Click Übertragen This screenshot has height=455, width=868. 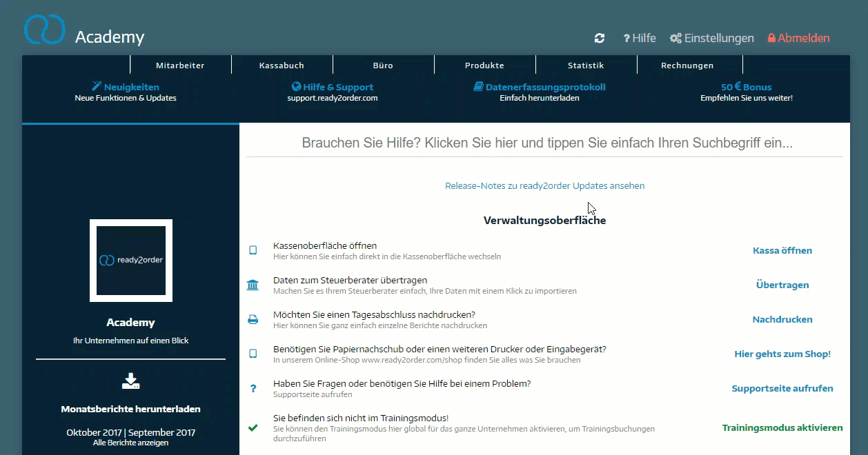point(782,285)
